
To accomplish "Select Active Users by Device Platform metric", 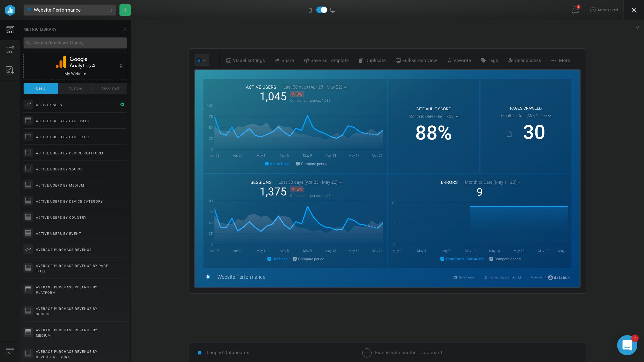I will (75, 153).
